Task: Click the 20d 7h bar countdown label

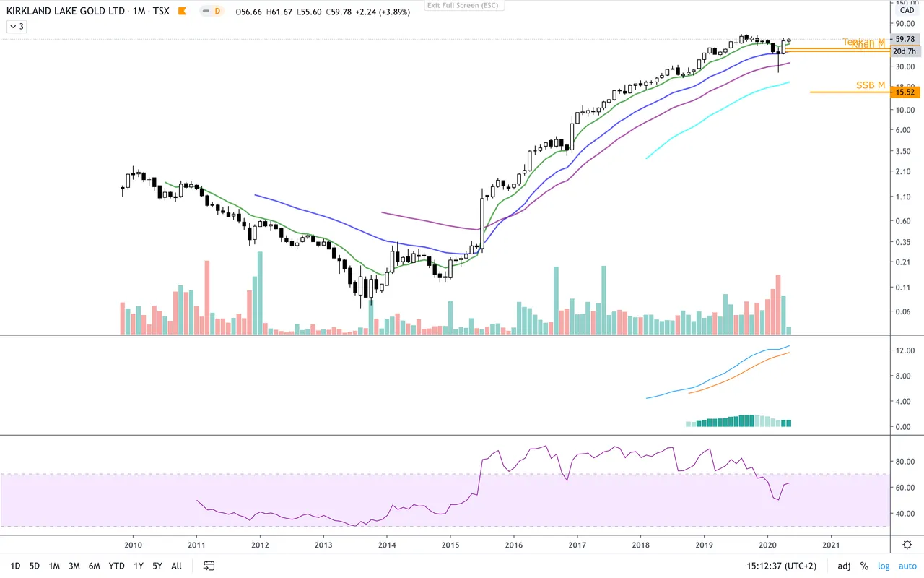Action: (x=905, y=51)
